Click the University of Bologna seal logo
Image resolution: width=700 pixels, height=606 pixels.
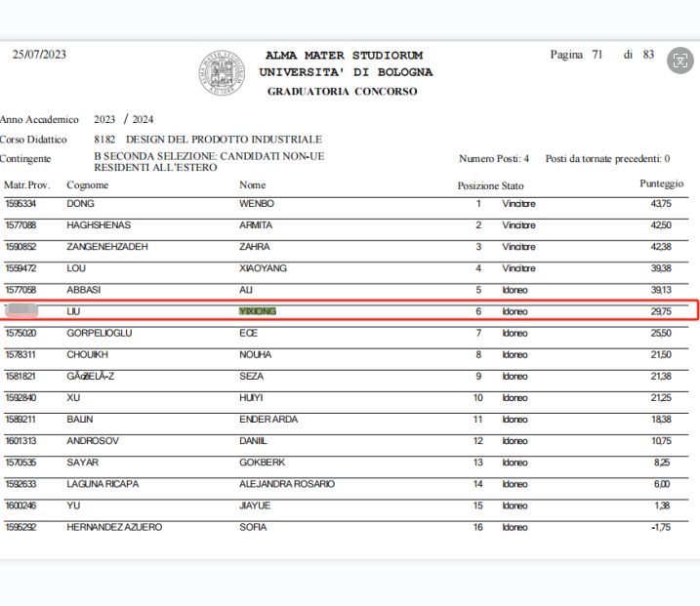[x=222, y=72]
